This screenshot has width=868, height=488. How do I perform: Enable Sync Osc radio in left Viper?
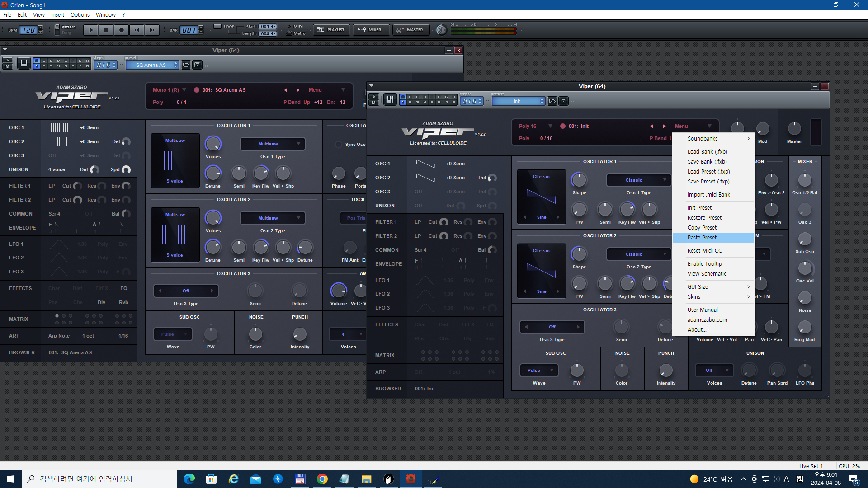[339, 145]
